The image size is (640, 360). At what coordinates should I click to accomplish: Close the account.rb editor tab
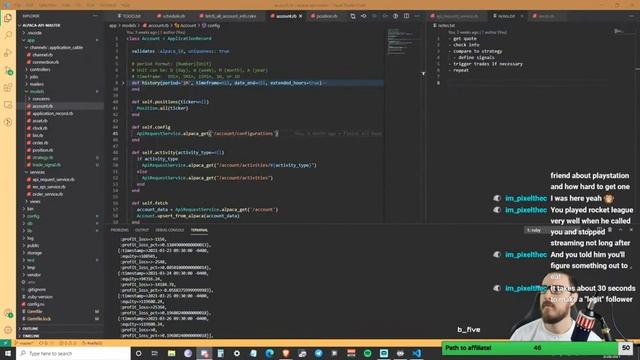click(x=300, y=16)
